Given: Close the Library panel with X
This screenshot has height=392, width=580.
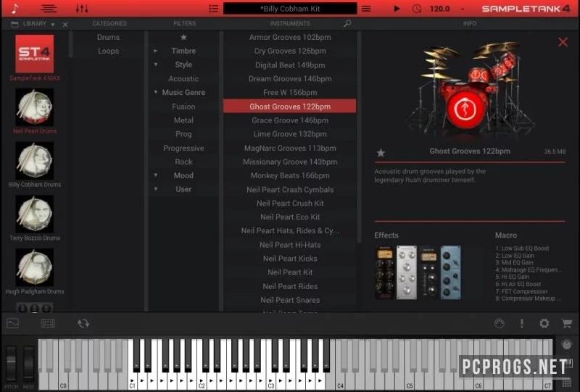Looking at the screenshot, I should 65,25.
